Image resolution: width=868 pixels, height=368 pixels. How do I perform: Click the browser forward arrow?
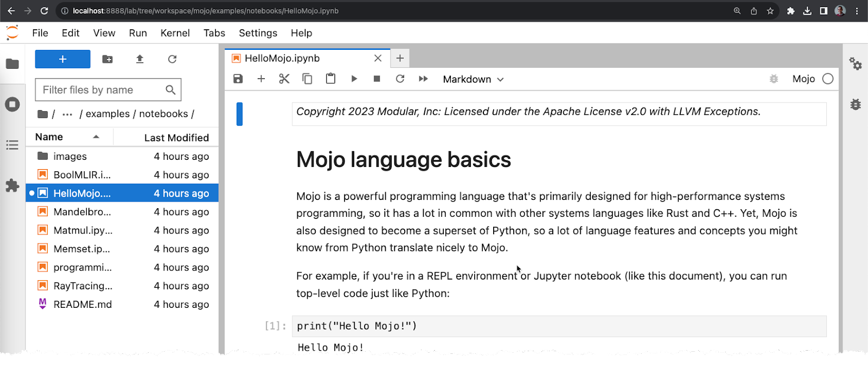click(28, 11)
